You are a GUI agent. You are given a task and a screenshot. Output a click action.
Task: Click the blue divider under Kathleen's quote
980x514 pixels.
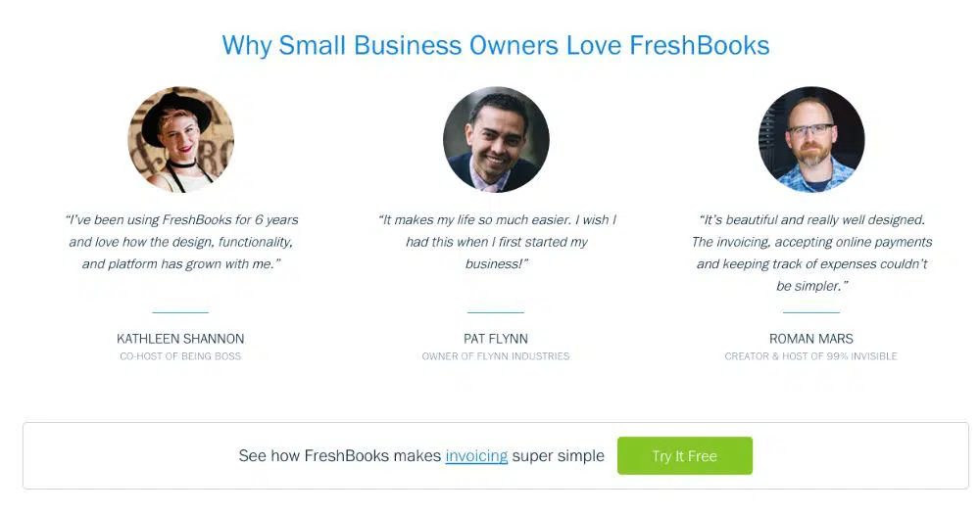(x=180, y=312)
